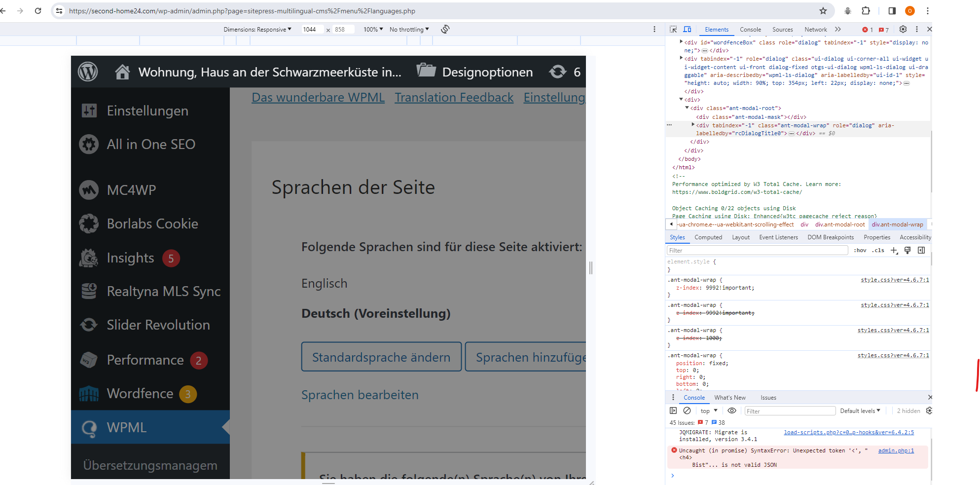Open the Designoptionen folder icon

[x=426, y=70]
